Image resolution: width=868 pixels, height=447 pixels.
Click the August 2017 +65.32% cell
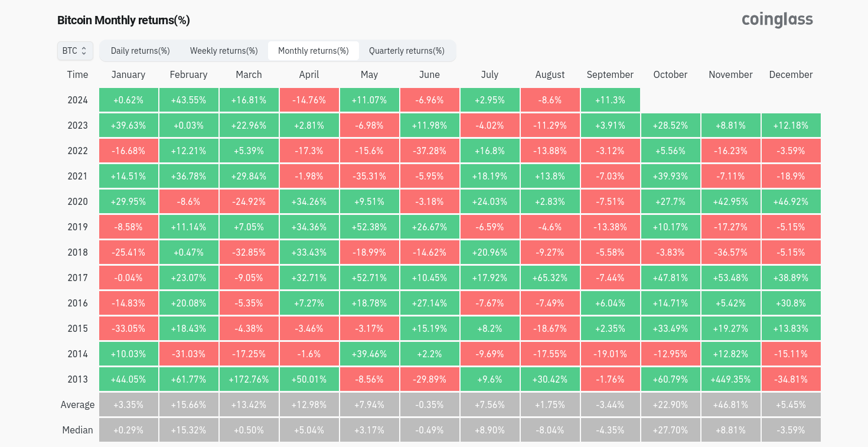coord(550,278)
